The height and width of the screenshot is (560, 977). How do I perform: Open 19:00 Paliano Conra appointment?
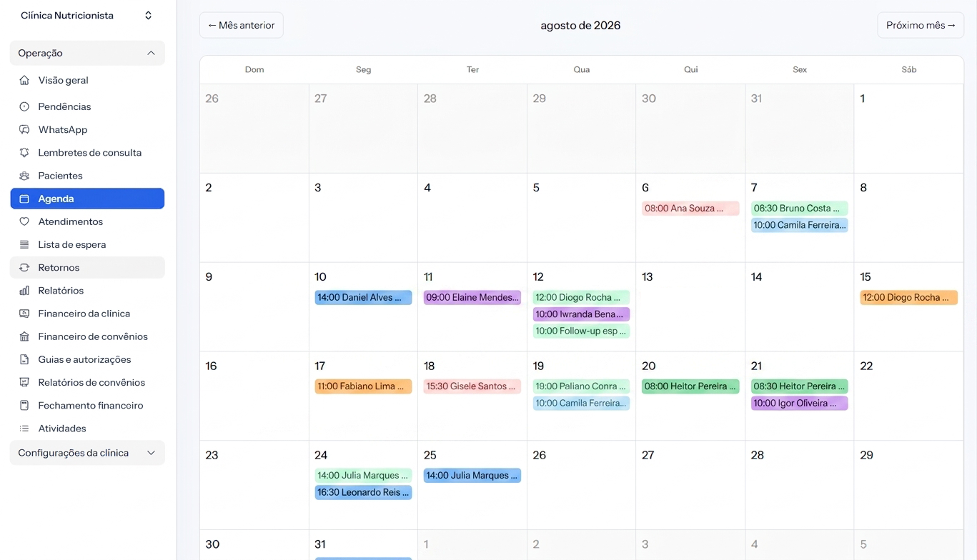tap(582, 386)
